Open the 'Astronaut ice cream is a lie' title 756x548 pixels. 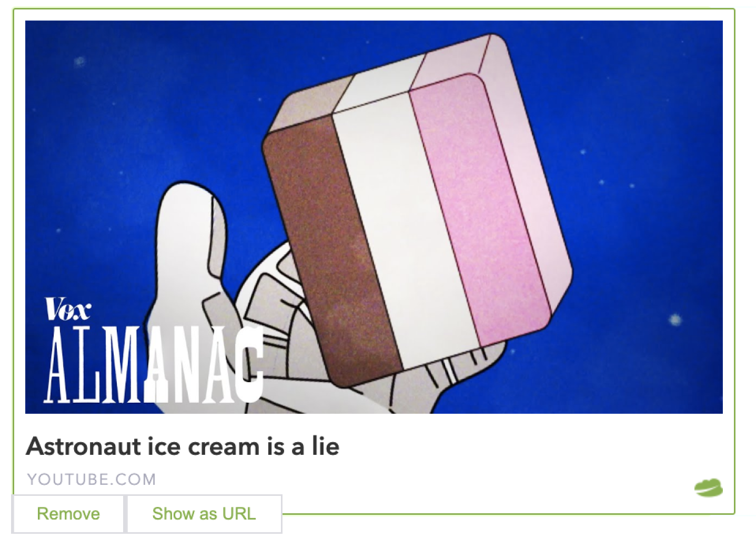click(183, 447)
